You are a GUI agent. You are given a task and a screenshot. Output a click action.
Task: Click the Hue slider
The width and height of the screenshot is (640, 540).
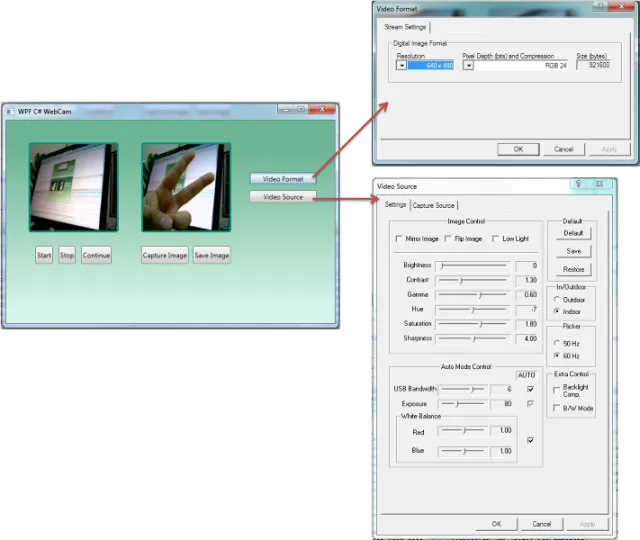coord(472,310)
